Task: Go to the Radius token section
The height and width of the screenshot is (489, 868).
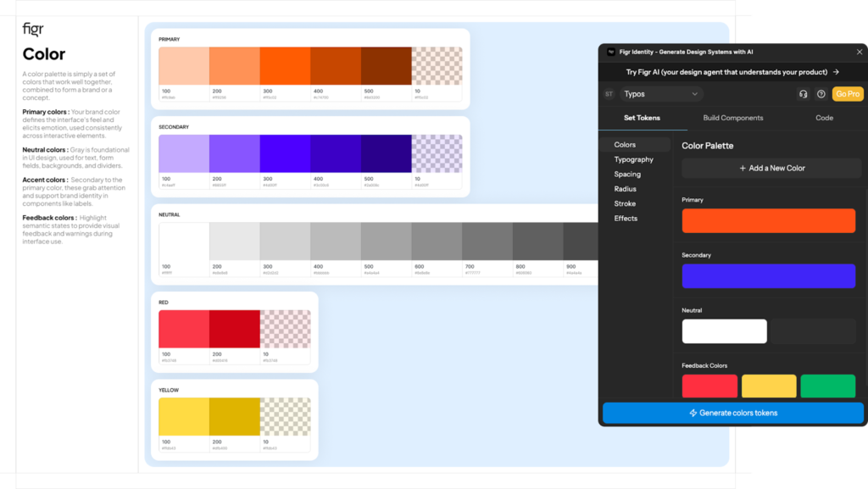Action: 626,189
